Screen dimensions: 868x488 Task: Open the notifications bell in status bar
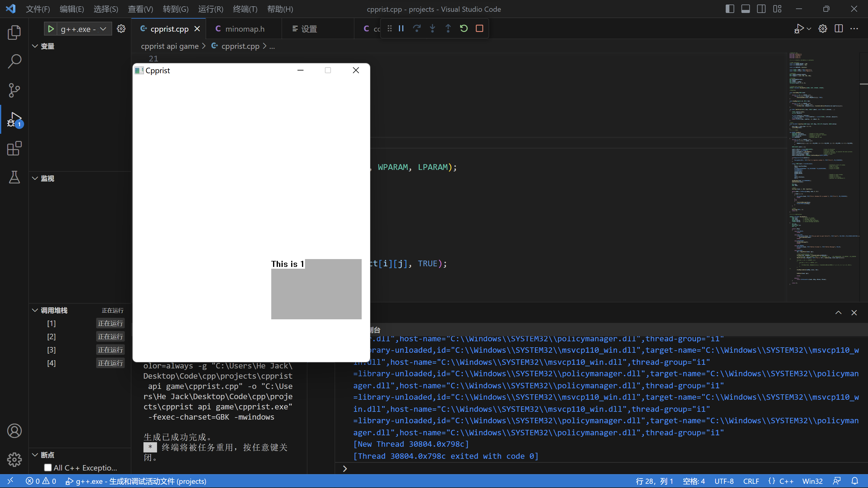coord(855,481)
